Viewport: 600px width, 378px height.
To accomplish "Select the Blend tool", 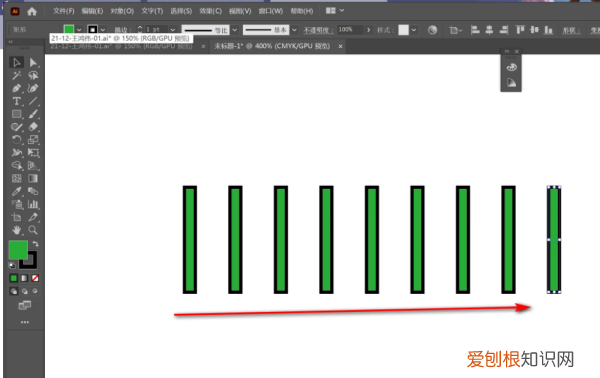I will tap(33, 191).
